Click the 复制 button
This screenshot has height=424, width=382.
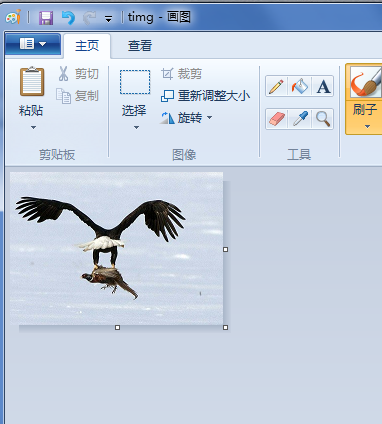click(78, 96)
